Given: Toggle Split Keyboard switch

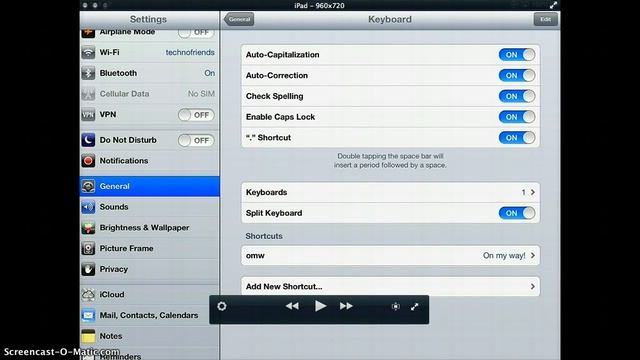Looking at the screenshot, I should tap(517, 213).
